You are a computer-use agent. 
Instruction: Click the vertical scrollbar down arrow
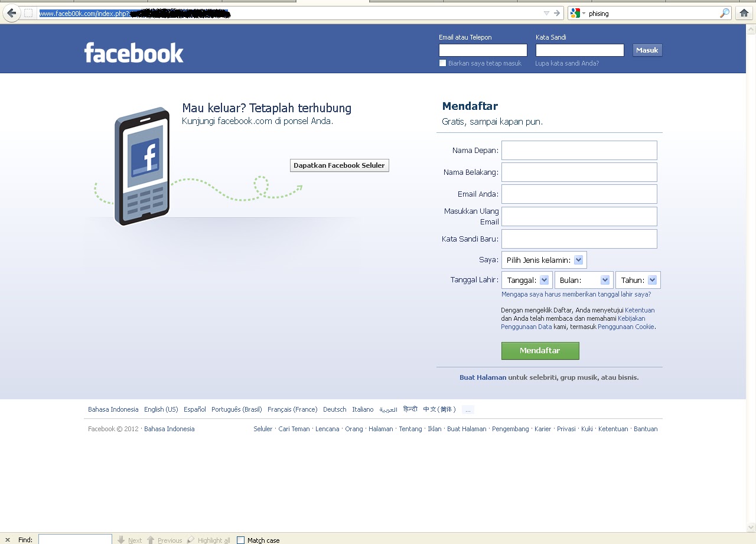[751, 527]
